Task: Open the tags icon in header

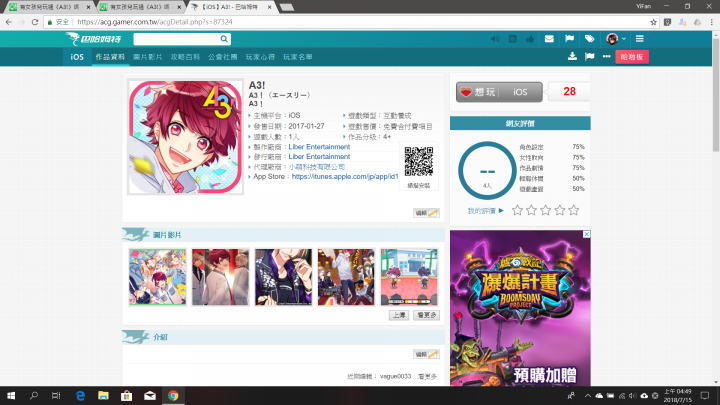Action: pos(590,39)
